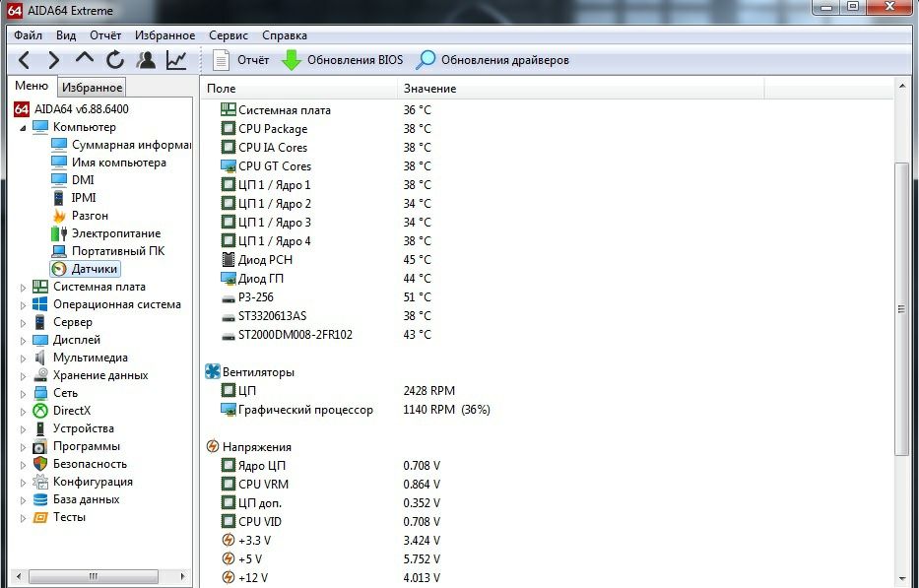Click Обновления BIOS green arrow button
Image resolution: width=919 pixels, height=588 pixels.
tap(342, 60)
